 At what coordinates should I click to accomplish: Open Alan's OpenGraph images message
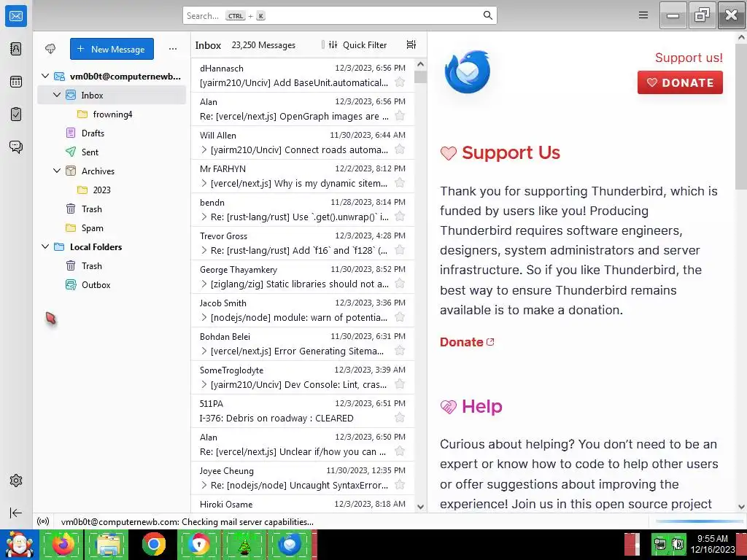pos(303,109)
